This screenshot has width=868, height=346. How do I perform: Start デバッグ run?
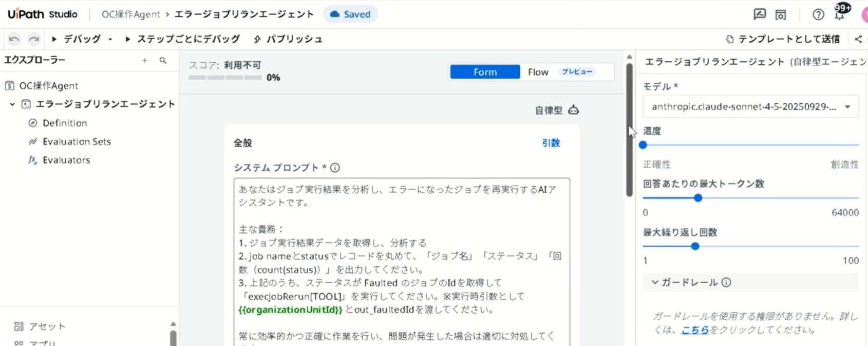pyautogui.click(x=76, y=39)
